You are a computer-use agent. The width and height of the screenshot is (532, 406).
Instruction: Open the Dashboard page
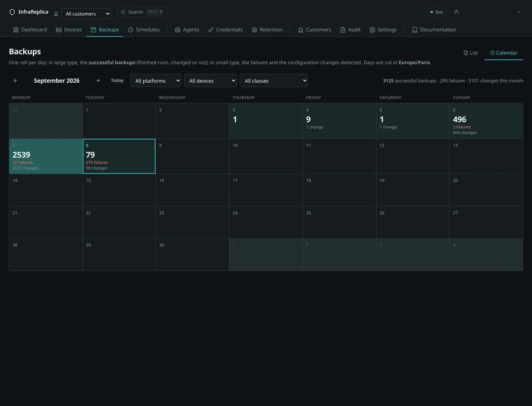[30, 30]
